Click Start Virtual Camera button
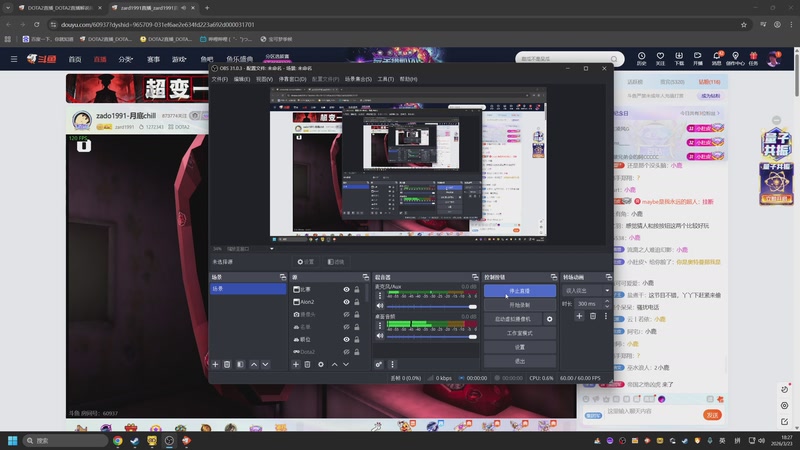800x450 pixels. tap(513, 319)
